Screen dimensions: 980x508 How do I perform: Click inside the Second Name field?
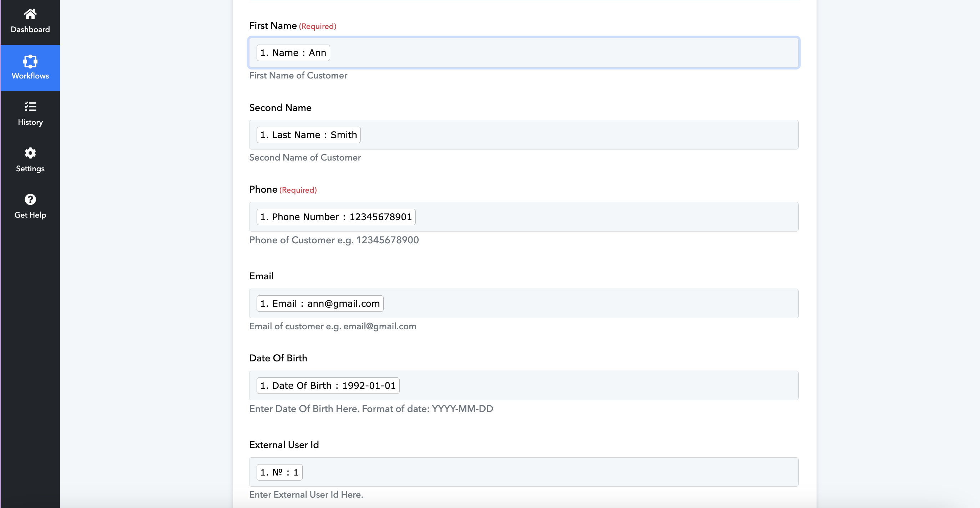tap(578, 134)
